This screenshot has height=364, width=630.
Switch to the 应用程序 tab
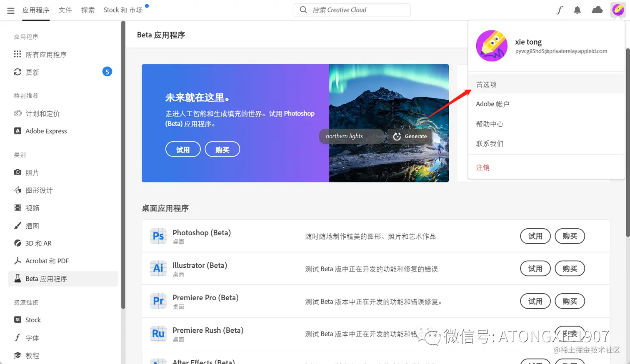tap(36, 10)
